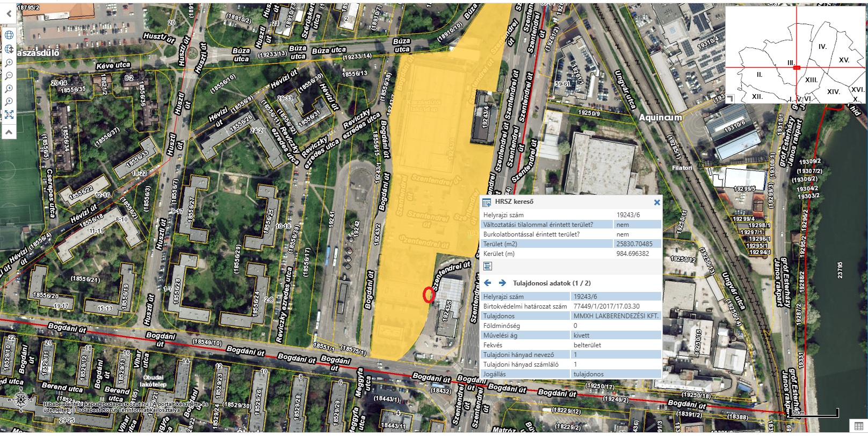
Task: Zoom in with the plus magnifier
Action: (9, 62)
